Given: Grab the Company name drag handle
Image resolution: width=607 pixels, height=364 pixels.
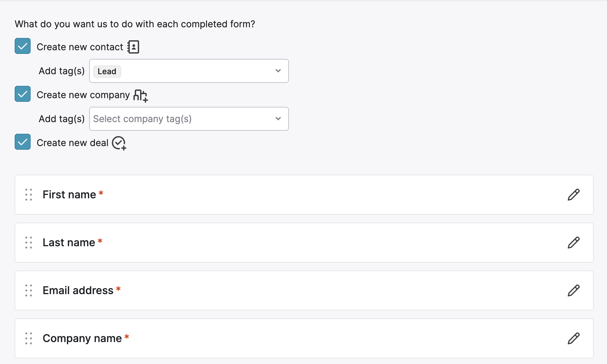Looking at the screenshot, I should 29,338.
